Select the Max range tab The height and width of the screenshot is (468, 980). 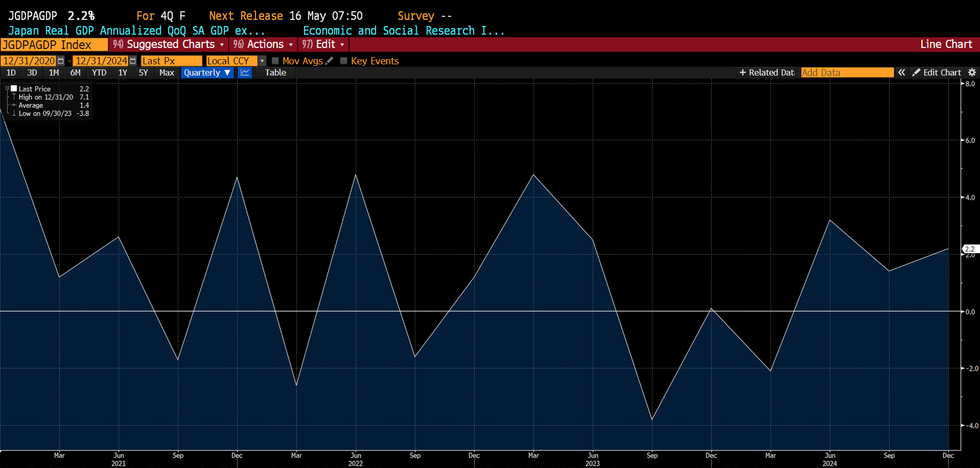coord(167,73)
